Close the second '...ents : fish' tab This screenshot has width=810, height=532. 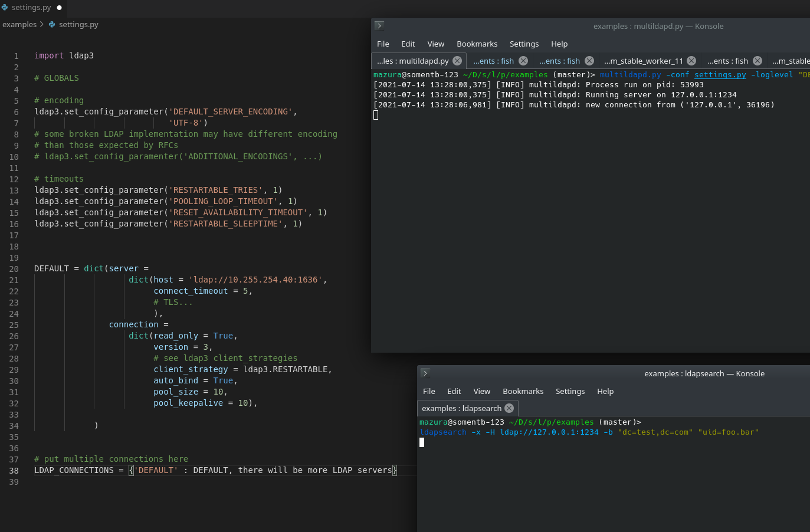pos(589,61)
